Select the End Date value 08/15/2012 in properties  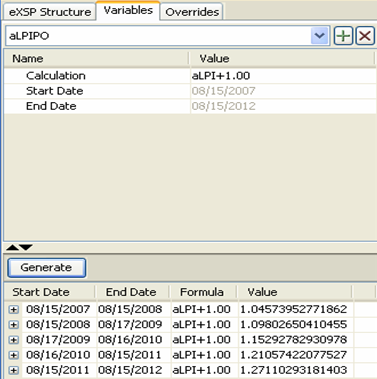coord(283,106)
